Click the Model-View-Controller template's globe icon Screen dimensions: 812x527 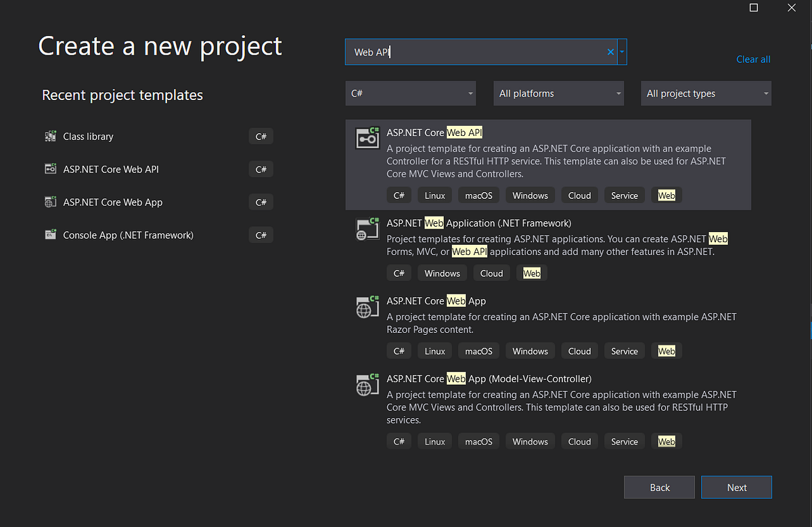tap(367, 384)
